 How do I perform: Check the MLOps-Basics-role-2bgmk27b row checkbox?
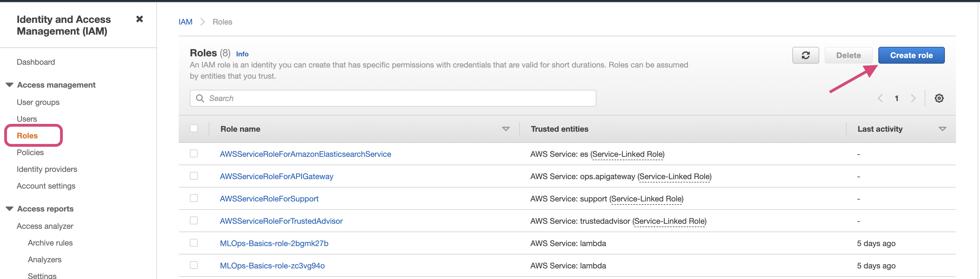coord(194,243)
